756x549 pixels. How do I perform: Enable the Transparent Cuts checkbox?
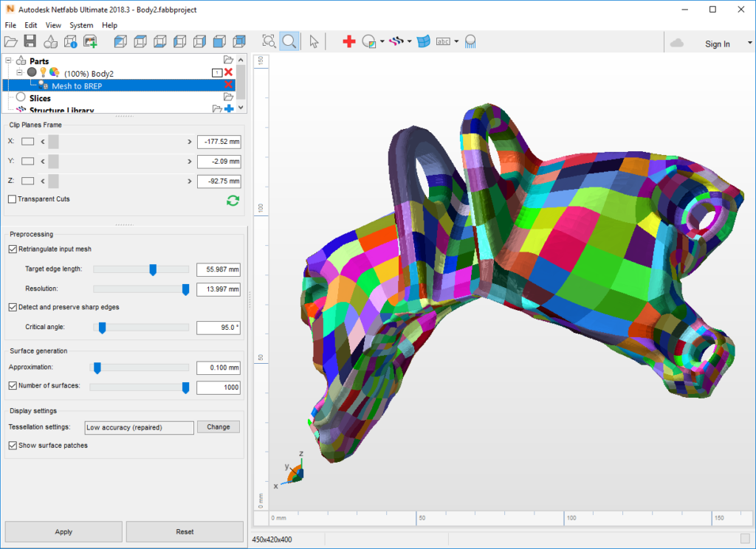(x=12, y=199)
